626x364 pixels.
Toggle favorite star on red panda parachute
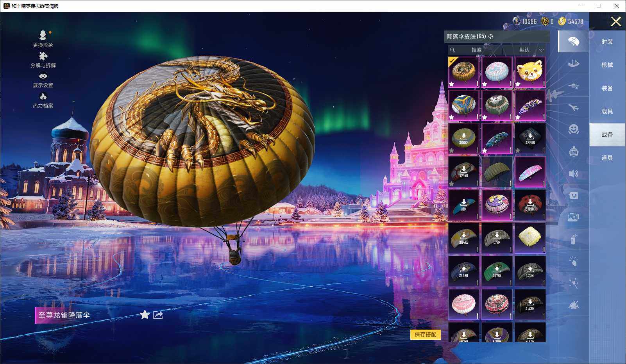point(518,84)
